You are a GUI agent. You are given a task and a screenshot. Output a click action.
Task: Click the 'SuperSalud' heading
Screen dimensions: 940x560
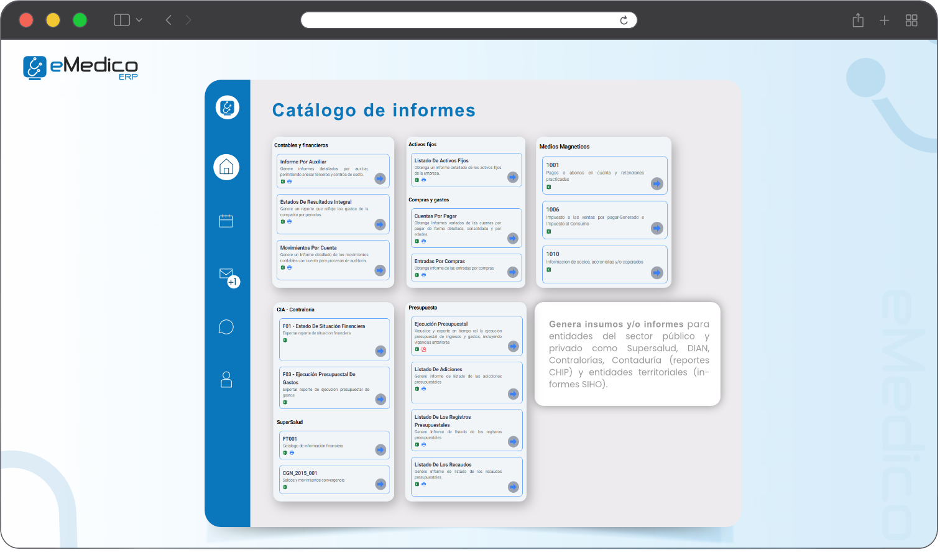tap(290, 423)
